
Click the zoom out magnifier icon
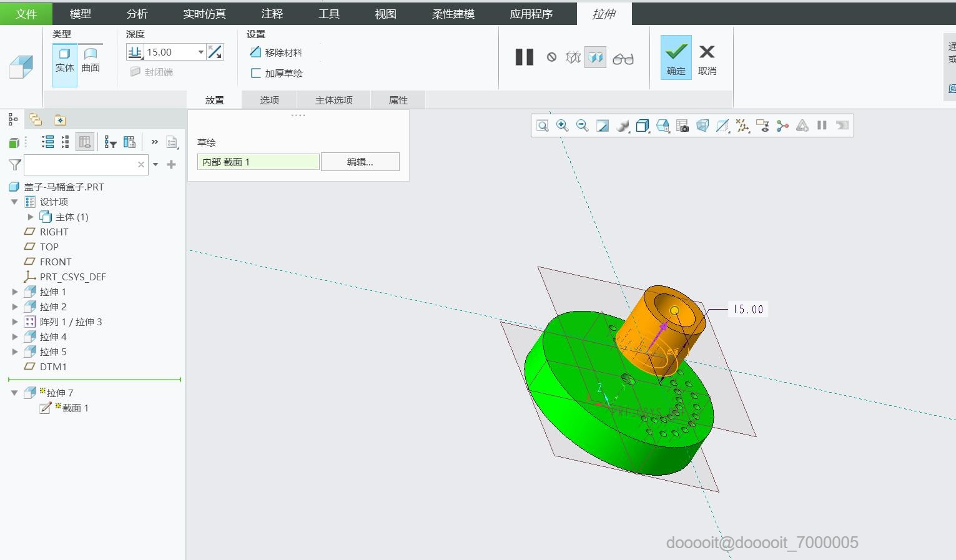pos(582,125)
